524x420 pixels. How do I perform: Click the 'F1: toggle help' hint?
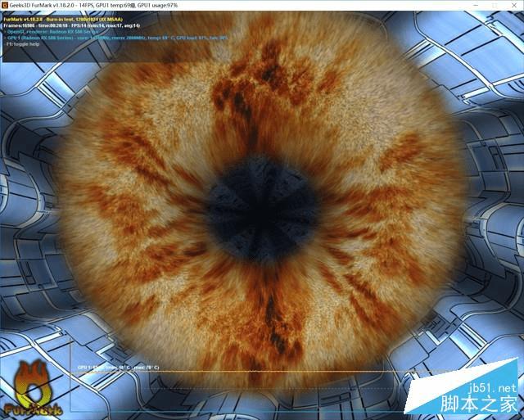pos(23,44)
